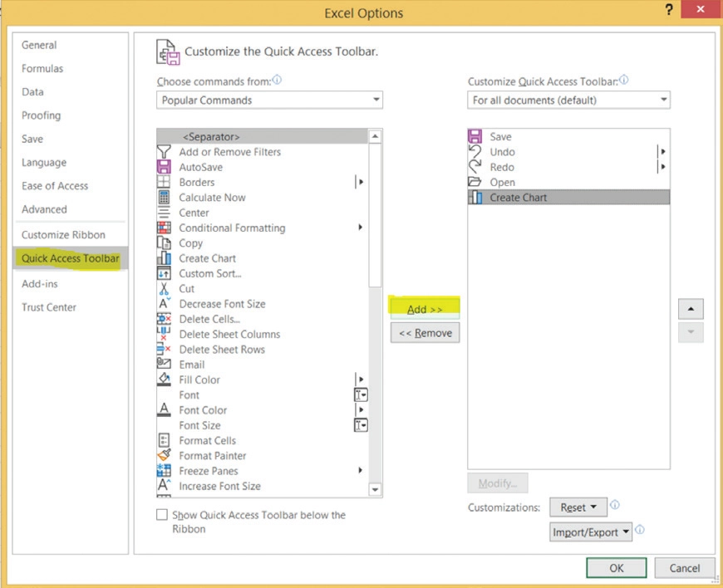Click the Freeze Panes icon
The width and height of the screenshot is (723, 588).
tap(164, 471)
